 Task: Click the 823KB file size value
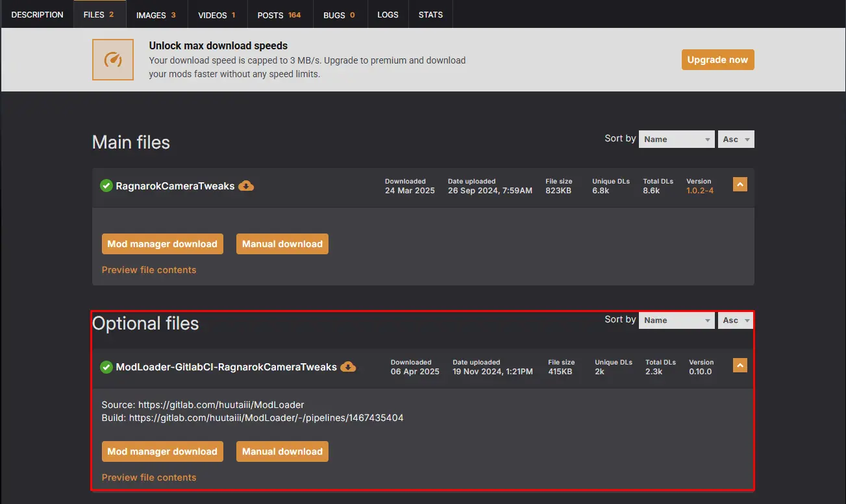coord(558,191)
